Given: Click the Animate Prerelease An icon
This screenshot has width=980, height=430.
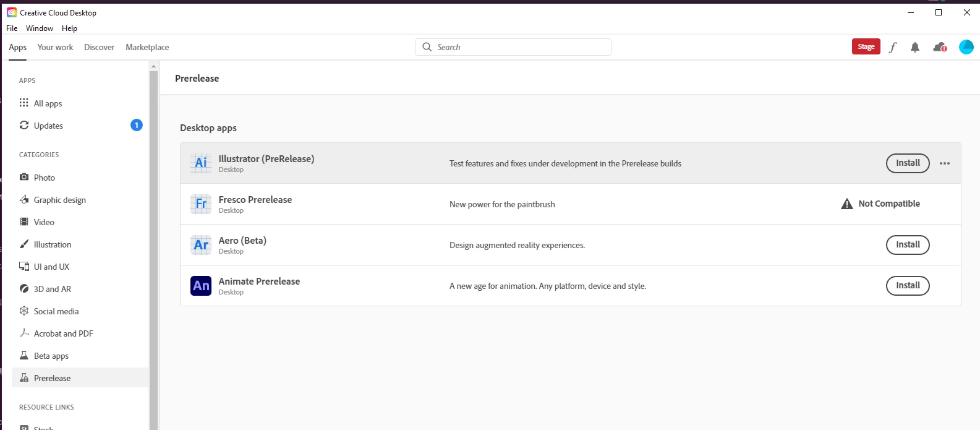Looking at the screenshot, I should pyautogui.click(x=201, y=285).
